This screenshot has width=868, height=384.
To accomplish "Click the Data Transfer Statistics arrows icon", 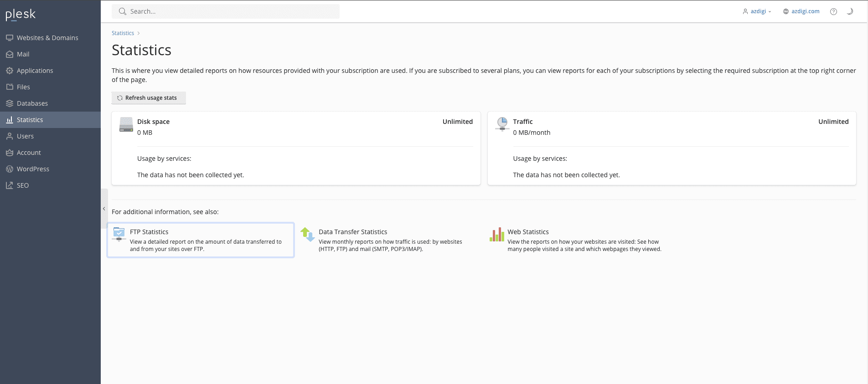I will coord(308,234).
